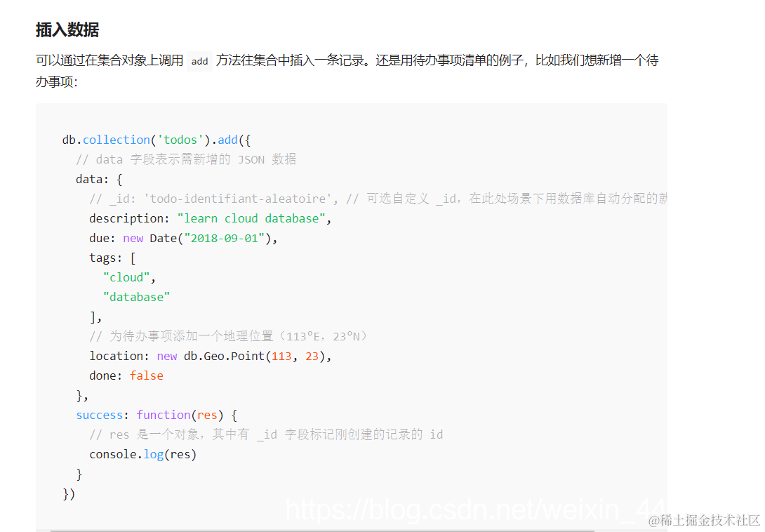Viewport: 765px width, 532px height.
Task: Click the comment about 地理位置 113°E, 23°N
Action: tap(228, 336)
